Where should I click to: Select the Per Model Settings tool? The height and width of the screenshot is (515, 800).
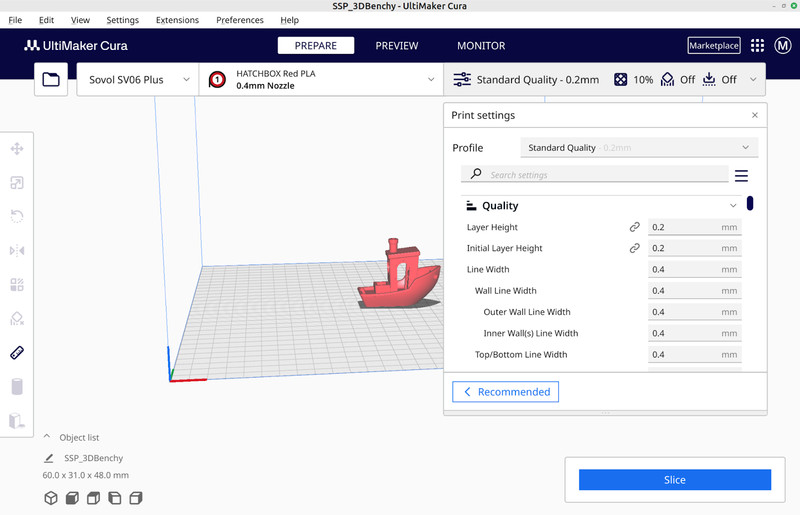pyautogui.click(x=17, y=284)
